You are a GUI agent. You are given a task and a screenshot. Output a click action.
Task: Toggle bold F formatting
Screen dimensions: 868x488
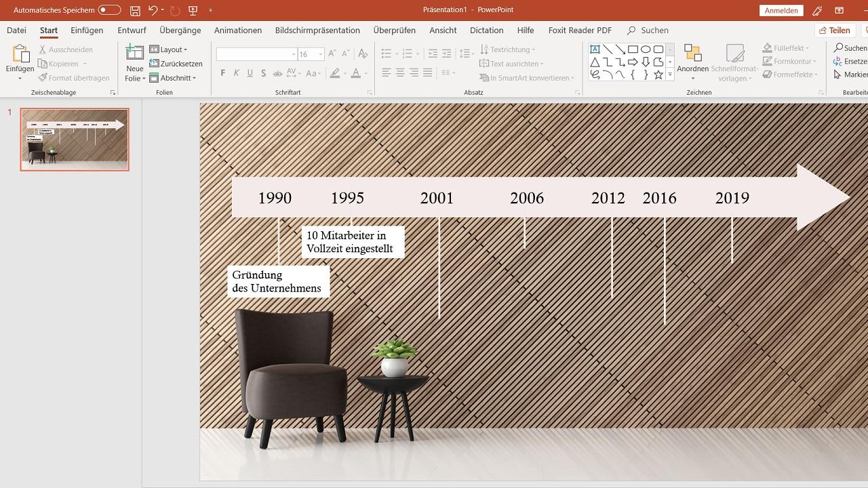[x=223, y=73]
